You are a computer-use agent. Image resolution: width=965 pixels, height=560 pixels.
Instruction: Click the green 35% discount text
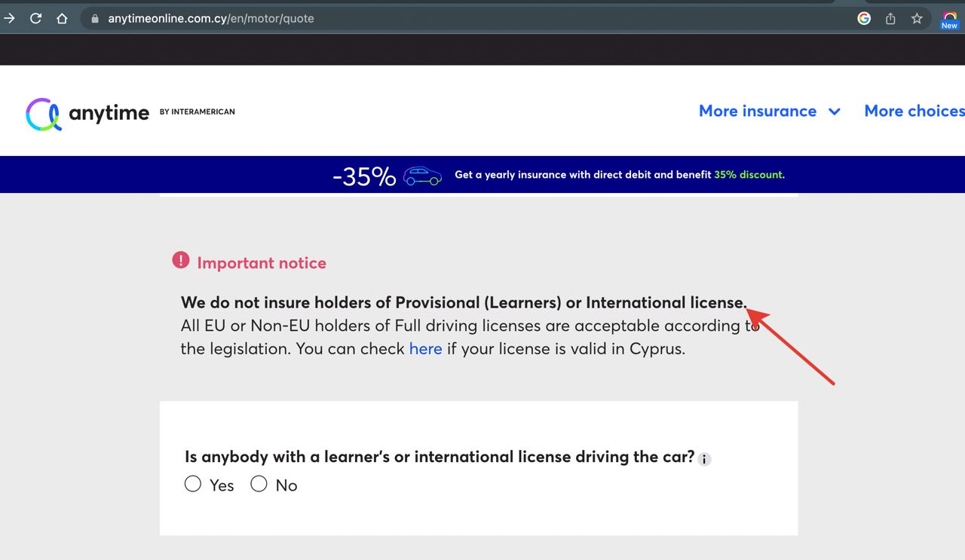(x=748, y=175)
